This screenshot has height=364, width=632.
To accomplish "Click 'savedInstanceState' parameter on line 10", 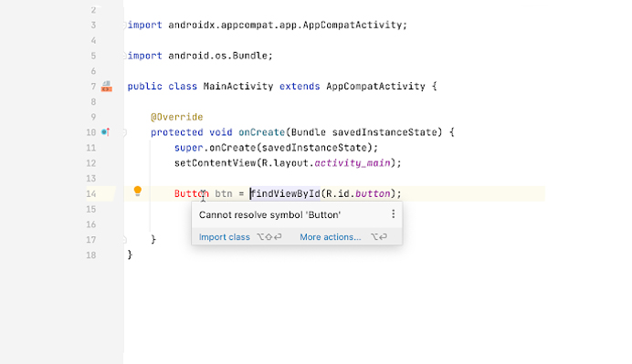I will (384, 132).
